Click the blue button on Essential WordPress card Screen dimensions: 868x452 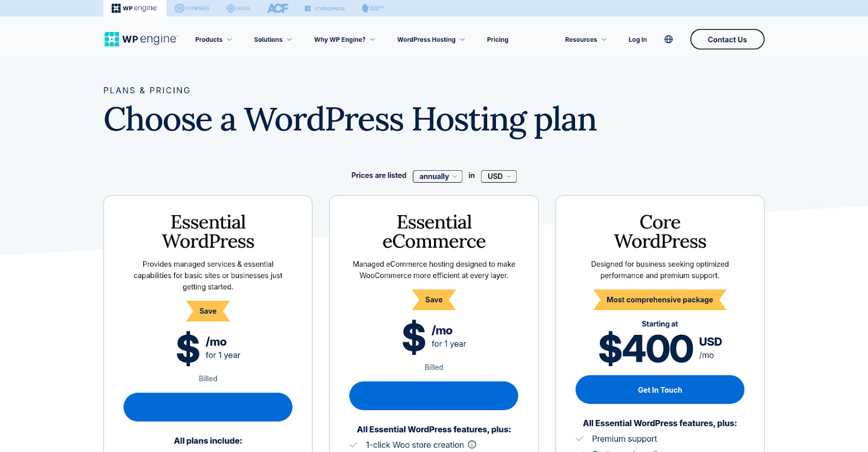tap(208, 407)
